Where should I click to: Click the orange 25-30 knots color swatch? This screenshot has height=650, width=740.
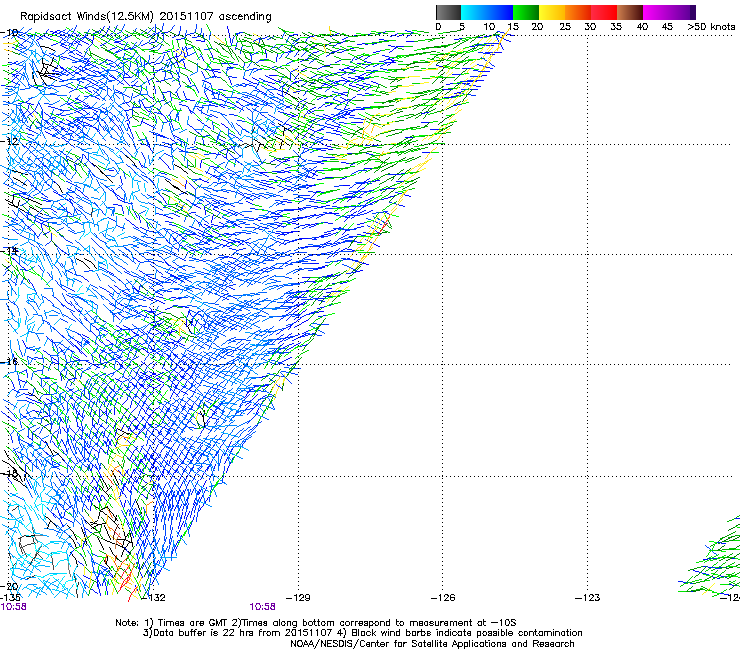coord(578,12)
